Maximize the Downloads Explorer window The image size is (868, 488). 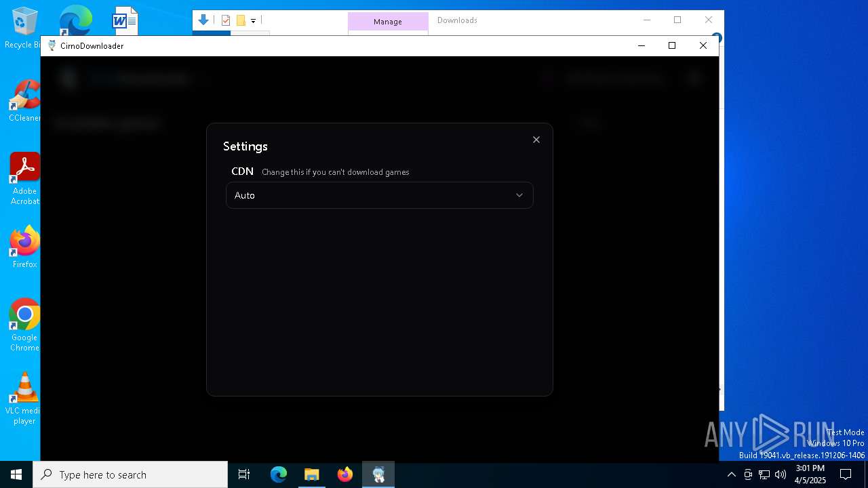677,20
